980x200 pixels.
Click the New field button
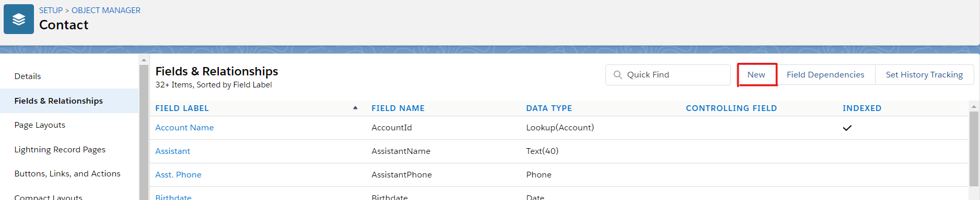click(x=756, y=75)
